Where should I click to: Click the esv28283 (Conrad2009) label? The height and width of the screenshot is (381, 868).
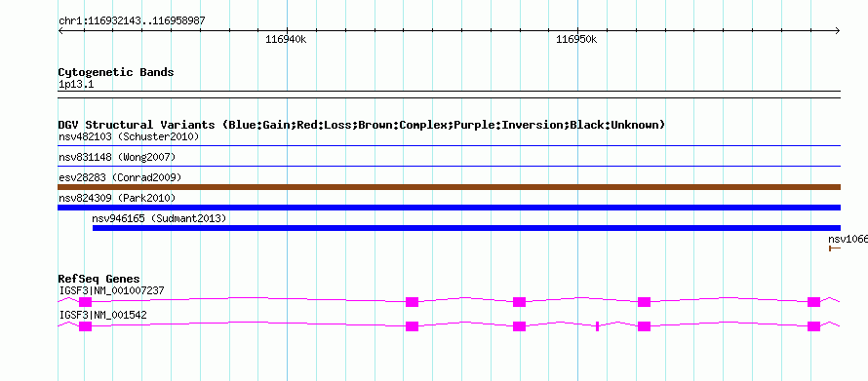click(x=120, y=177)
